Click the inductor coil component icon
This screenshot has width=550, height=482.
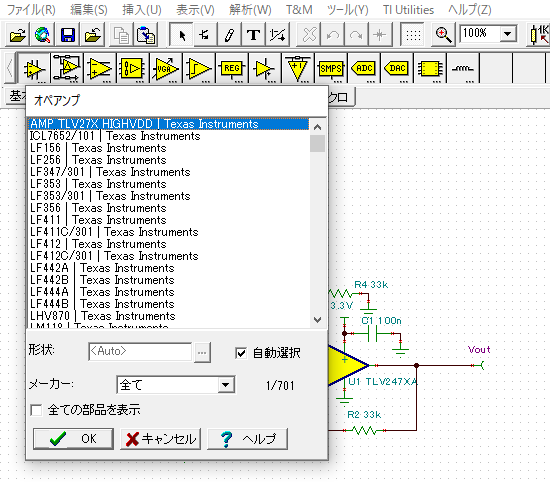[462, 68]
